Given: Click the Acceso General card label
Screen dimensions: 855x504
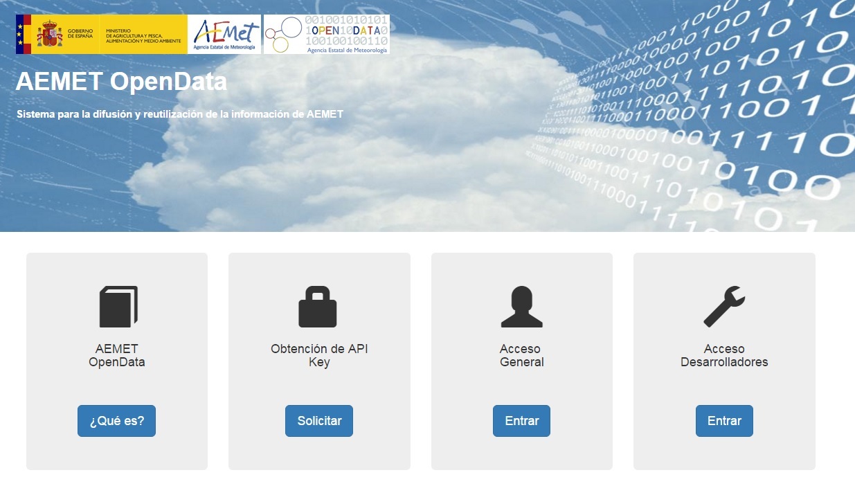Looking at the screenshot, I should (521, 355).
